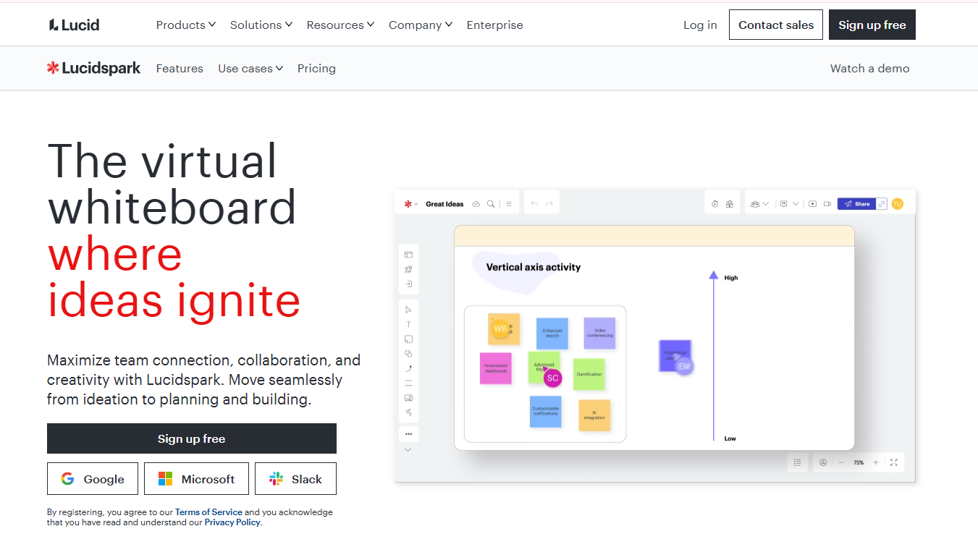Click the circled A icon beside zoom
978x560 pixels.
tap(823, 462)
